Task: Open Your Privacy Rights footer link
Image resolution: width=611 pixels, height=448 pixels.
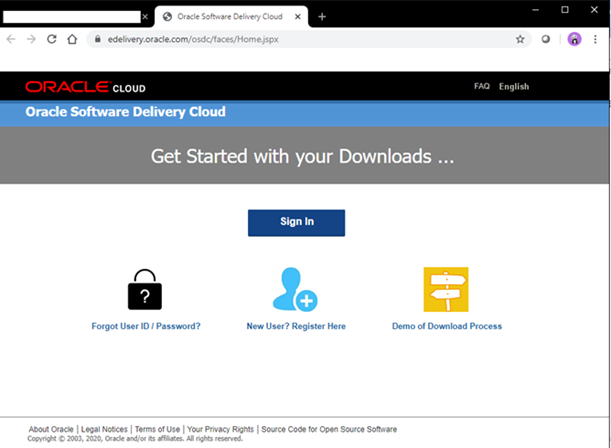Action: coord(220,429)
